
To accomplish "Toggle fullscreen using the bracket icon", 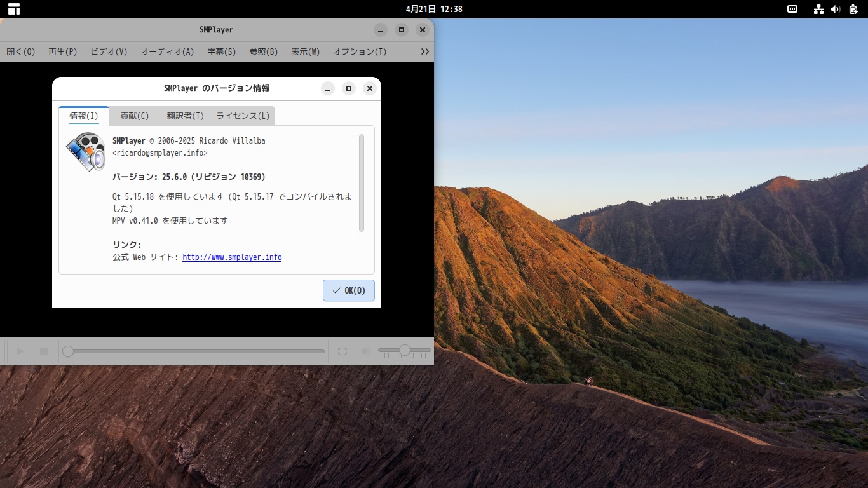I will click(342, 351).
